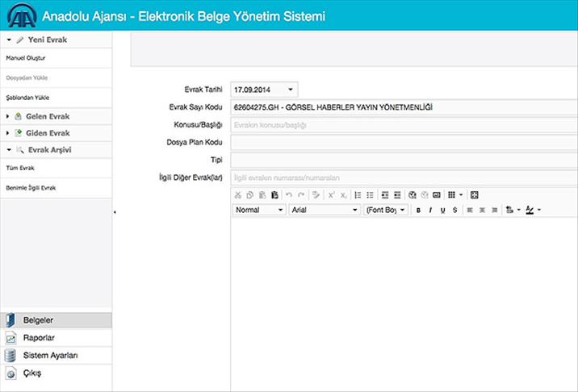
Task: Focus the Konusu/Başlığı input field
Action: pyautogui.click(x=404, y=125)
